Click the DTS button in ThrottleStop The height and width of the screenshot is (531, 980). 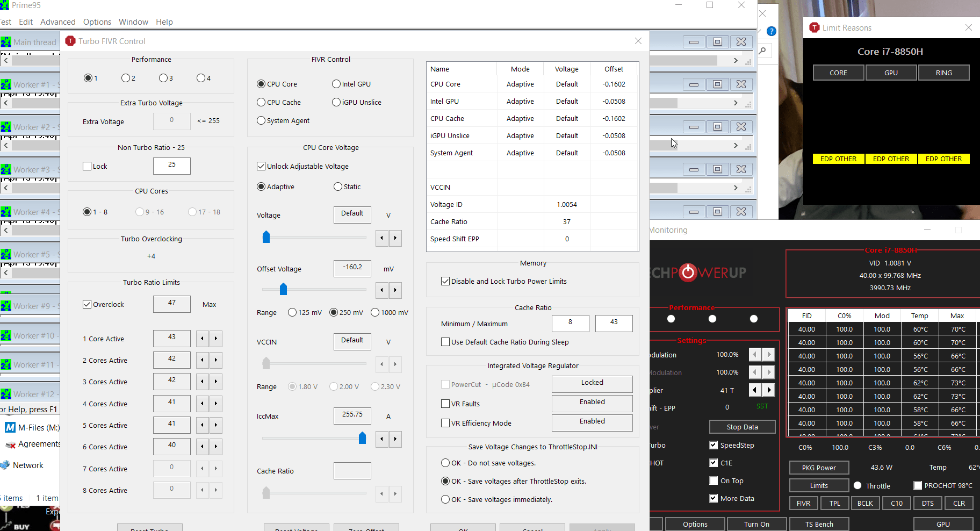[928, 503]
